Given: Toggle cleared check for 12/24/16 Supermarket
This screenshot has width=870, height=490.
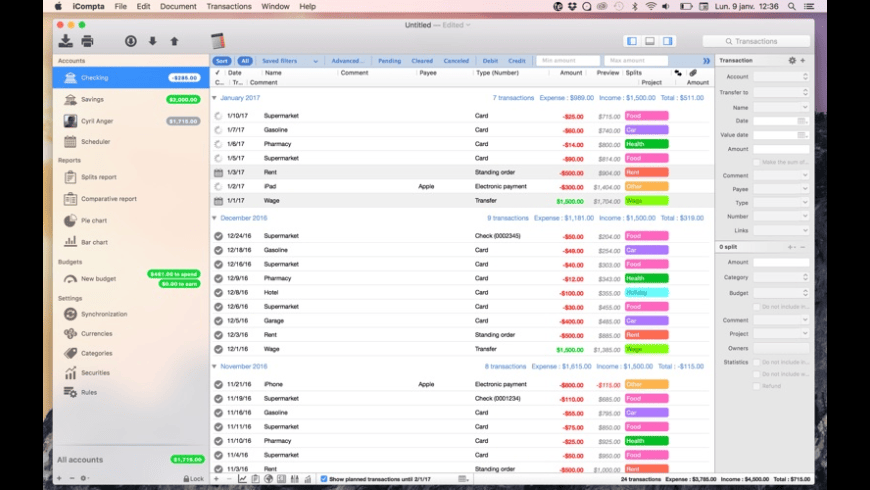Looking at the screenshot, I should click(x=218, y=236).
